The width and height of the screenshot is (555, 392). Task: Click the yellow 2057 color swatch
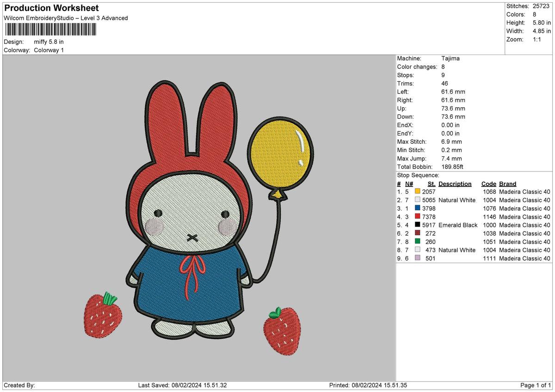[418, 192]
